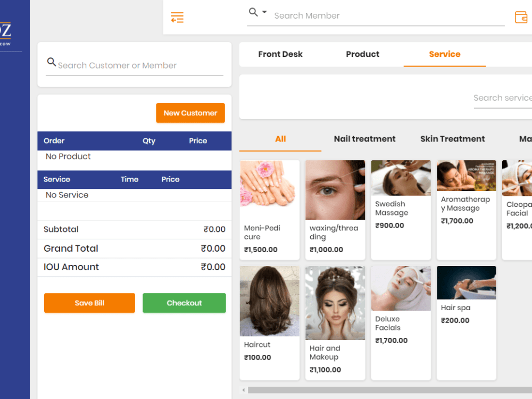Select the Swedish Massage service card
532x399 pixels.
coord(401,207)
